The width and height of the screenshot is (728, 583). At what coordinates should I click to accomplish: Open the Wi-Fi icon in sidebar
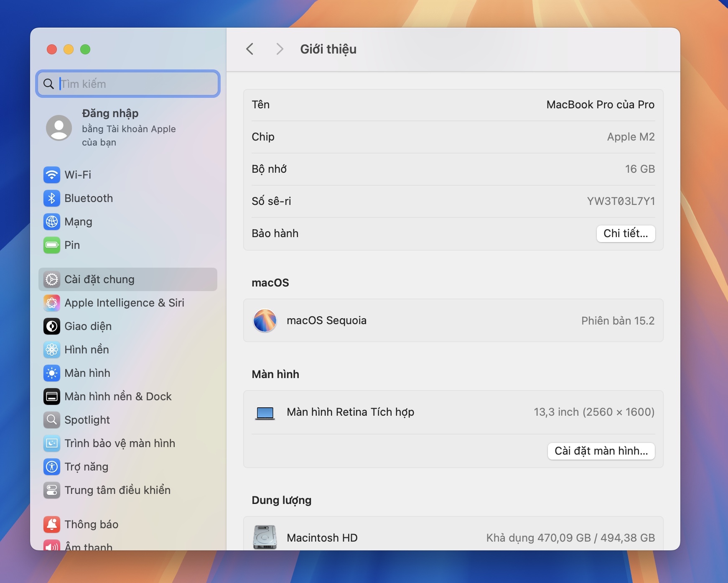point(52,175)
